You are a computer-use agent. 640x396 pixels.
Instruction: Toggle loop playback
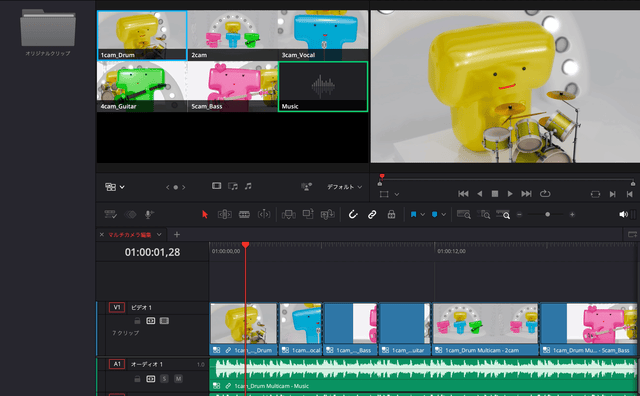[545, 194]
